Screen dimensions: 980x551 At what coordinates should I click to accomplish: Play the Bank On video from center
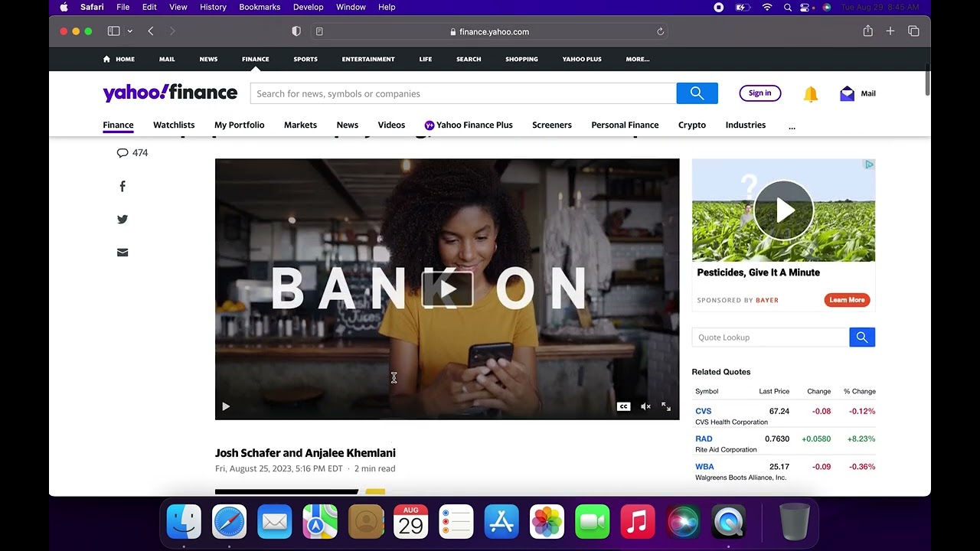click(x=448, y=289)
